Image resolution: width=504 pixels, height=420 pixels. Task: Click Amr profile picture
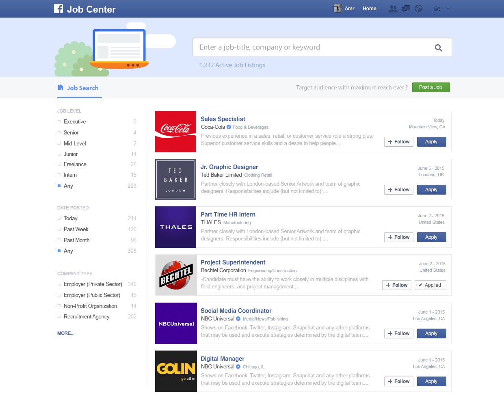tap(337, 9)
